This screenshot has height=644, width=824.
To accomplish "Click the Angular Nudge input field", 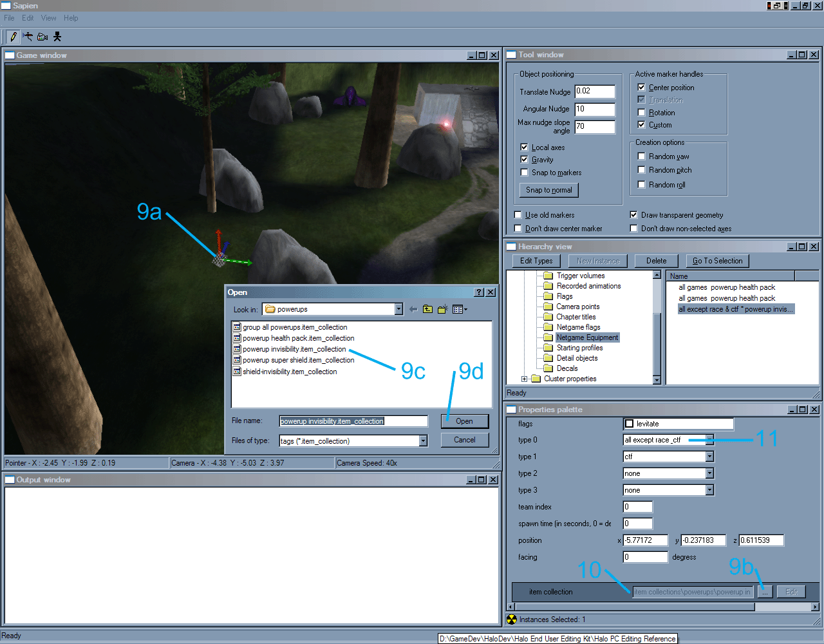I will coord(595,109).
